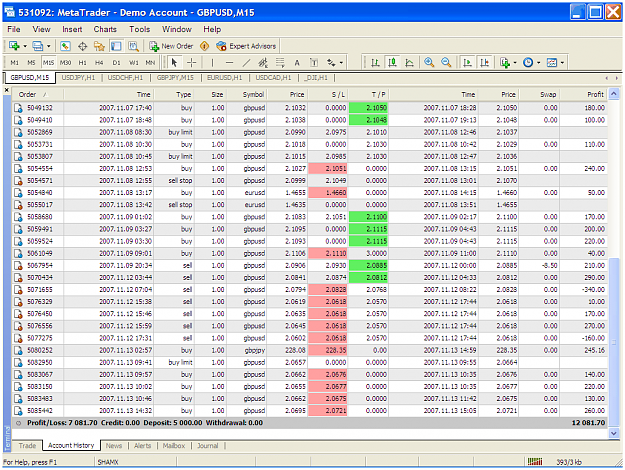Select the H4 timeframe
Viewport: 625px width, 470px height.
[99, 63]
